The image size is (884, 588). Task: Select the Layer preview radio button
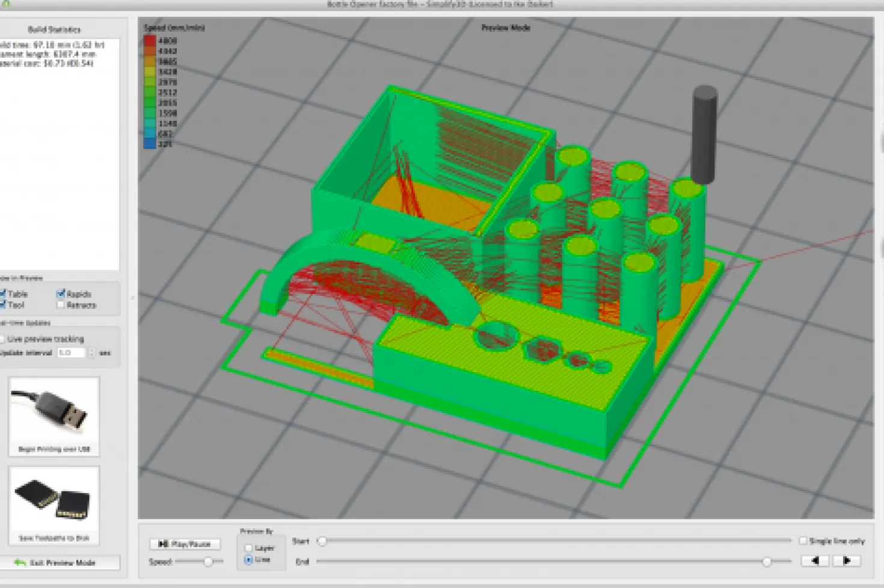tap(248, 548)
